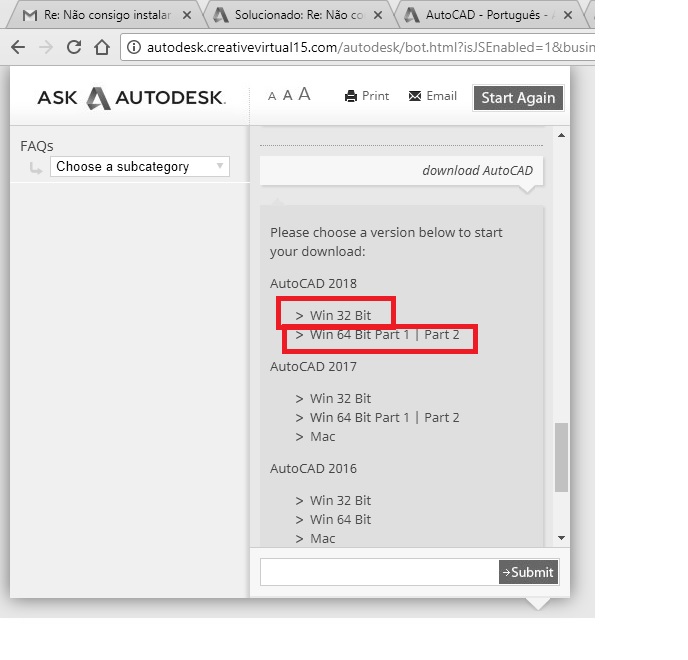Switch to the Solucionado: Re: Não co tab

(x=298, y=15)
